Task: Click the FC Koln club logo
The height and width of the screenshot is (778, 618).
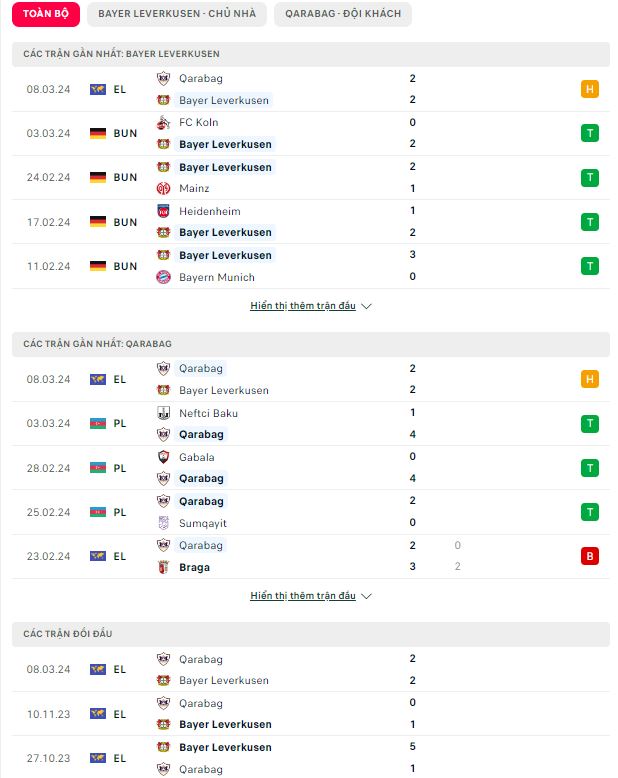Action: coord(163,123)
